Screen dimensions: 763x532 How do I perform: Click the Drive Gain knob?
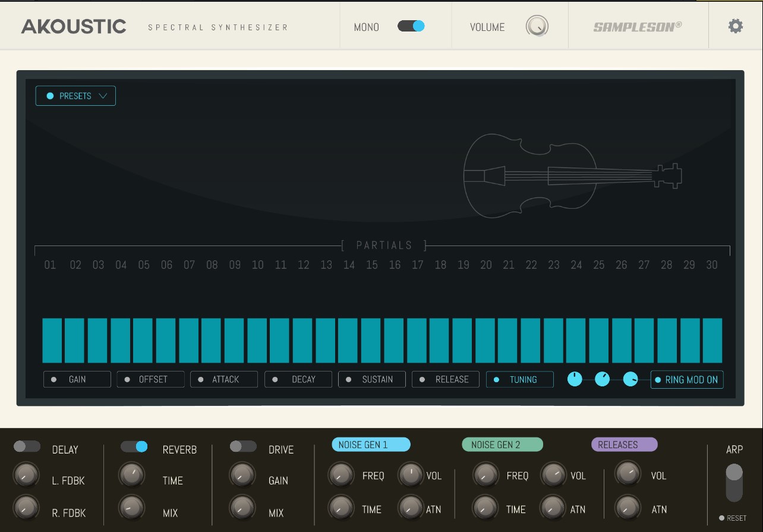tap(242, 475)
